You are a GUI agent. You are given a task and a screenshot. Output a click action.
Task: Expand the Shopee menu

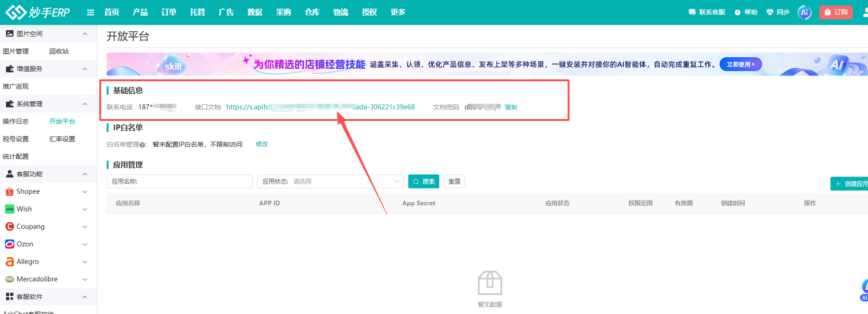pyautogui.click(x=85, y=191)
